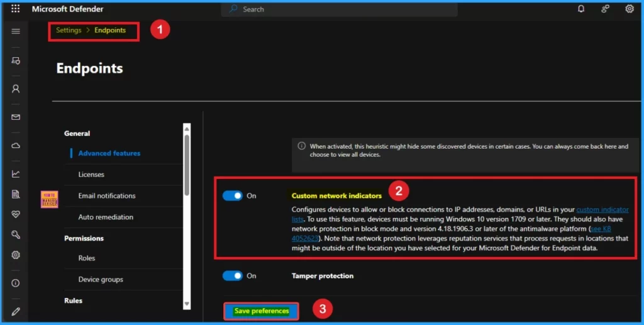Click the info icon in heuristic notice

coord(301,146)
